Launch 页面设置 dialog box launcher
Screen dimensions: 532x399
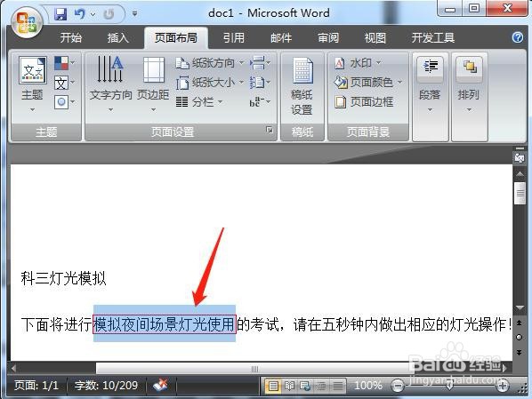click(270, 130)
